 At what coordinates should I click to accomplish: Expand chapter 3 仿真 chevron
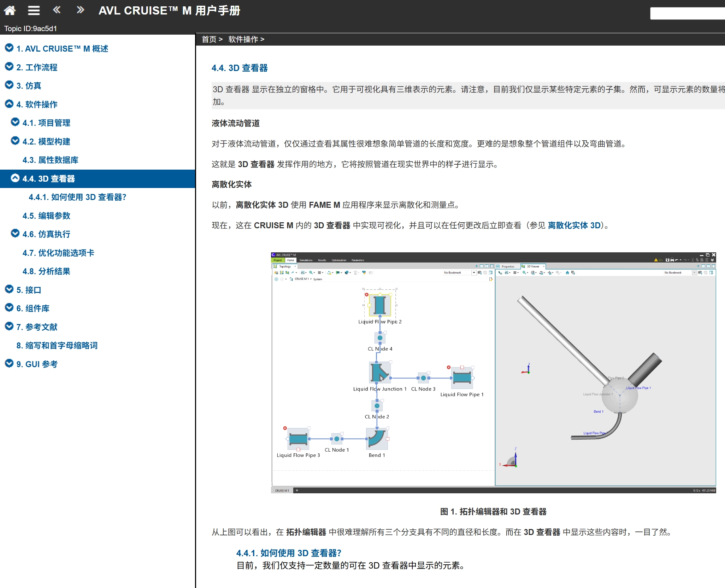pos(9,85)
